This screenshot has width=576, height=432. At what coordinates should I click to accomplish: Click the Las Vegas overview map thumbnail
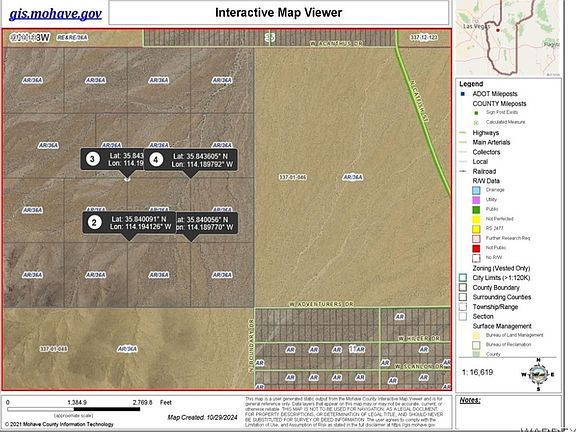(x=507, y=38)
